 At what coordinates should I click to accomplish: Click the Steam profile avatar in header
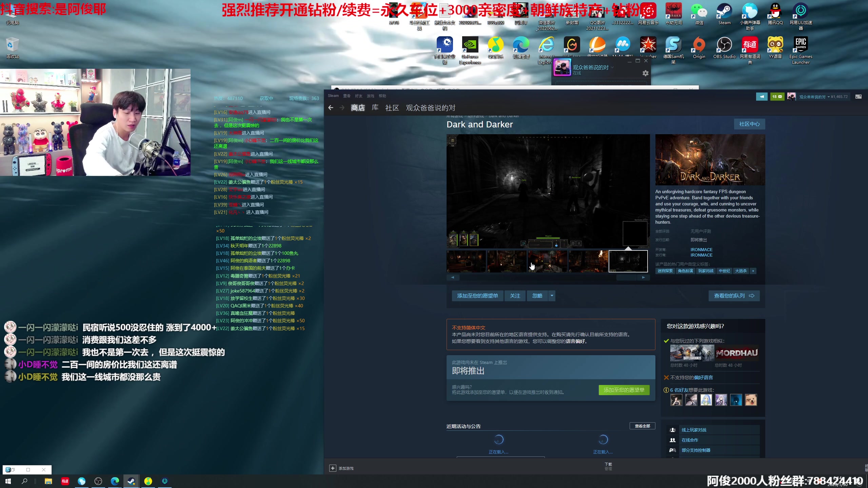tap(791, 97)
